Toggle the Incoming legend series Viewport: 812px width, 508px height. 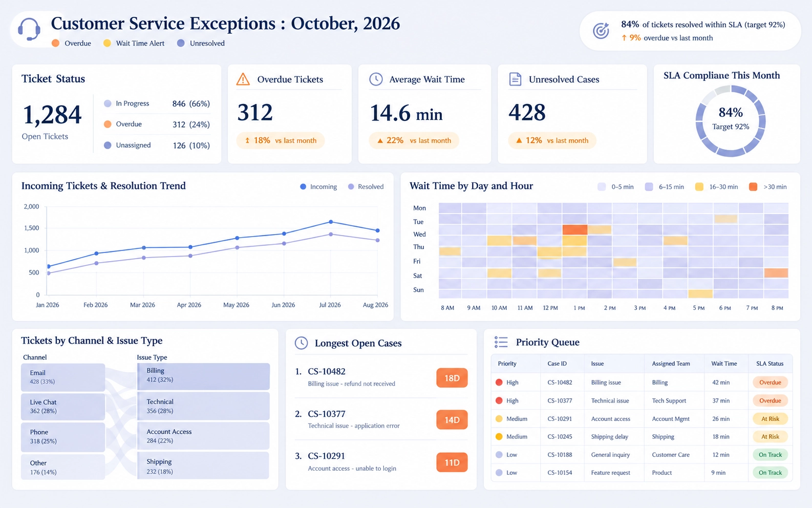coord(318,187)
